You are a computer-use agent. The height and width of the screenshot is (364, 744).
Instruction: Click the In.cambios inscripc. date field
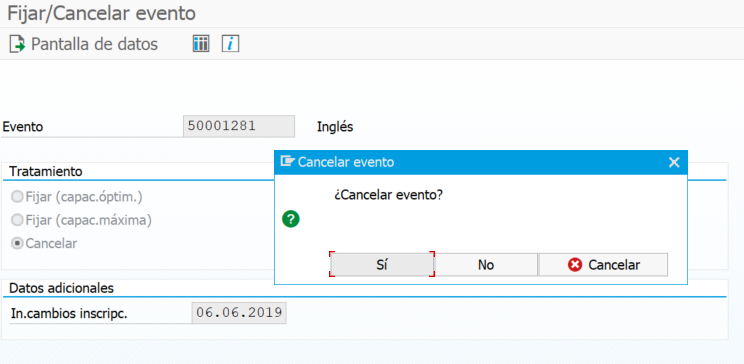pos(239,313)
